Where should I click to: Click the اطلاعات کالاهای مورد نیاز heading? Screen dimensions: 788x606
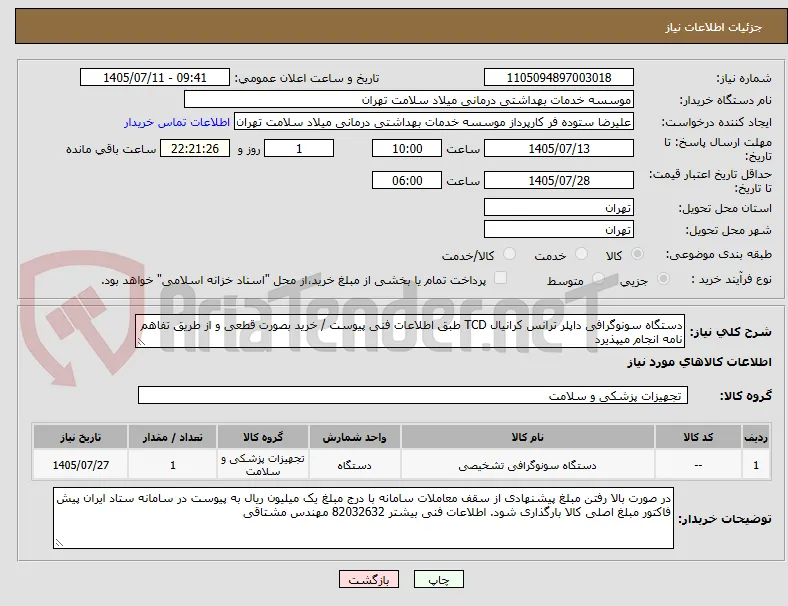pyautogui.click(x=699, y=362)
